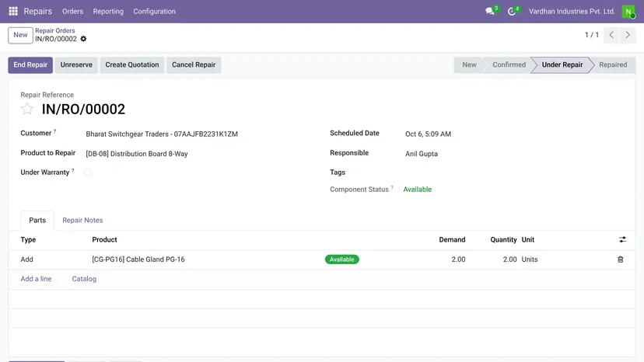The width and height of the screenshot is (644, 362).
Task: Open the Orders menu
Action: [x=72, y=12]
